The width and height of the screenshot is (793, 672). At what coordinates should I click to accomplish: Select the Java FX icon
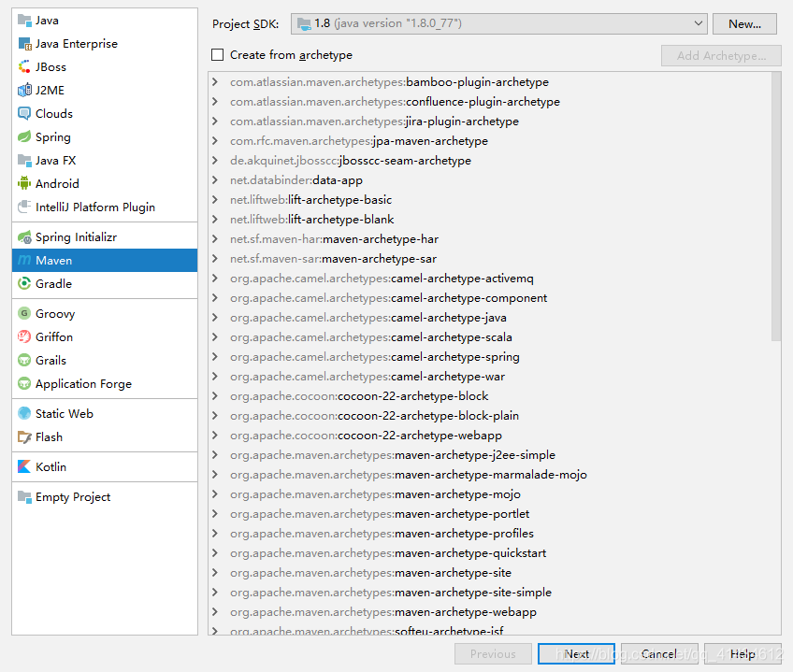pos(24,160)
